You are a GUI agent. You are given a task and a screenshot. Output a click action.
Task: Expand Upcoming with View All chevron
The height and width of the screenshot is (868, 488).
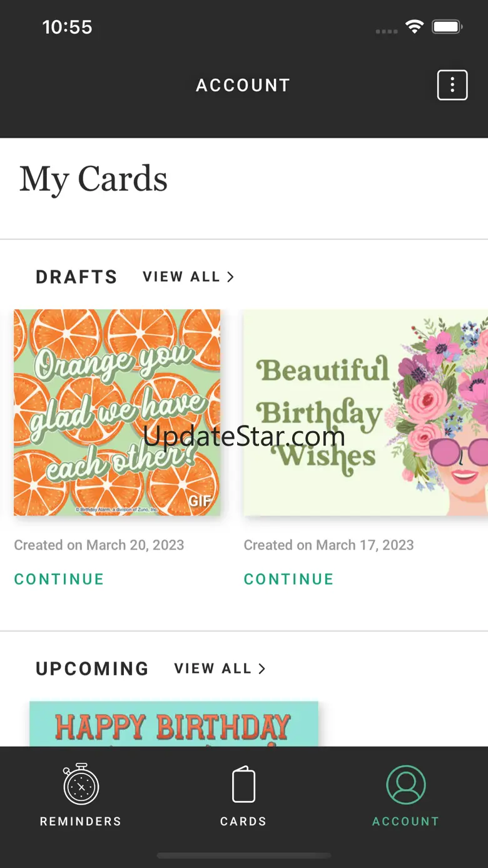262,668
